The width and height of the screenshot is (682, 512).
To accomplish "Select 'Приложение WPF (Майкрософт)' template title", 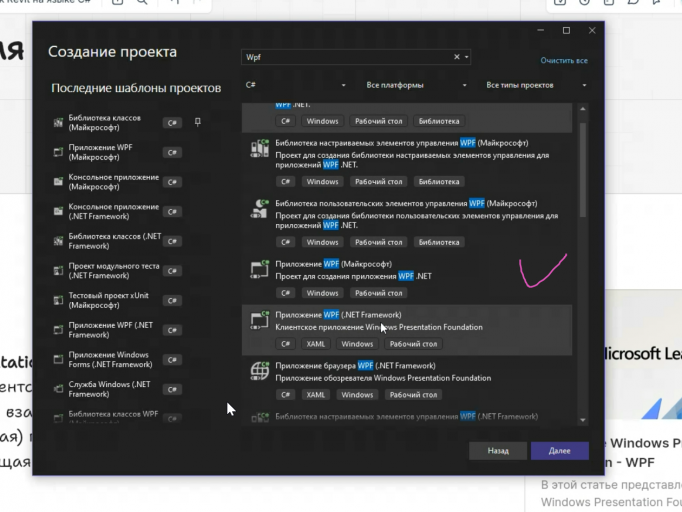I will tap(334, 264).
